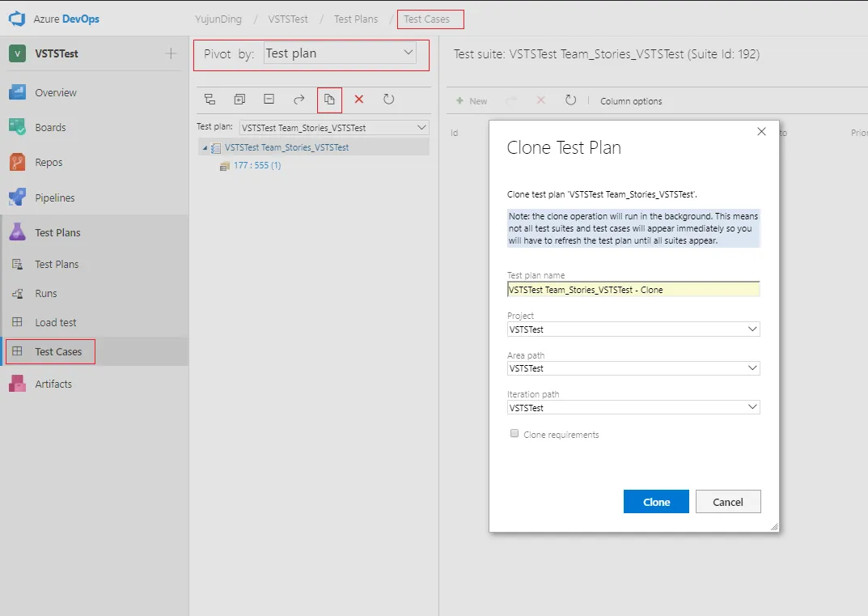868x616 pixels.
Task: Open the Test plan selector dropdown
Action: [x=334, y=128]
